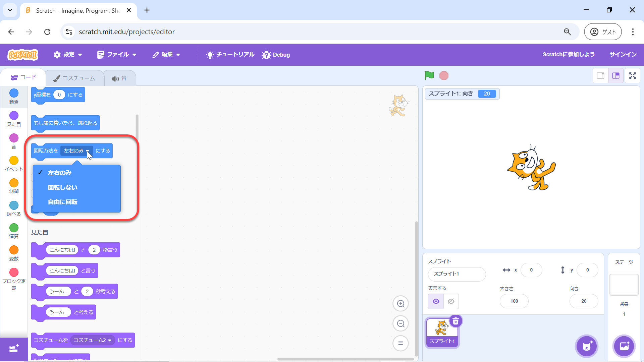Open the 編集 edit menu
This screenshot has height=362, width=644.
coord(166,55)
